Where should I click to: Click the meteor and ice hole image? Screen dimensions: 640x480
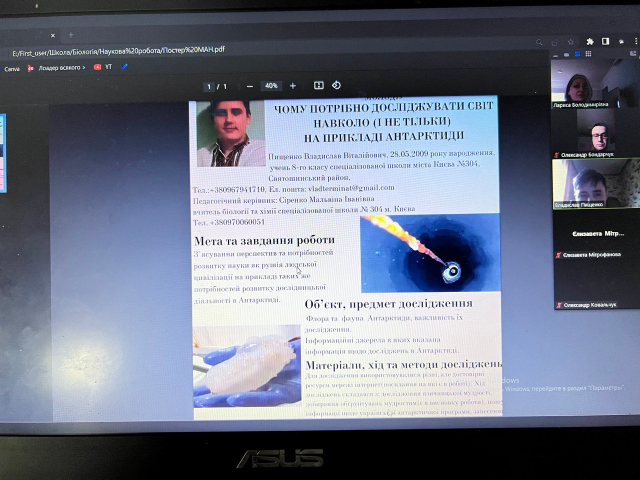coord(431,253)
